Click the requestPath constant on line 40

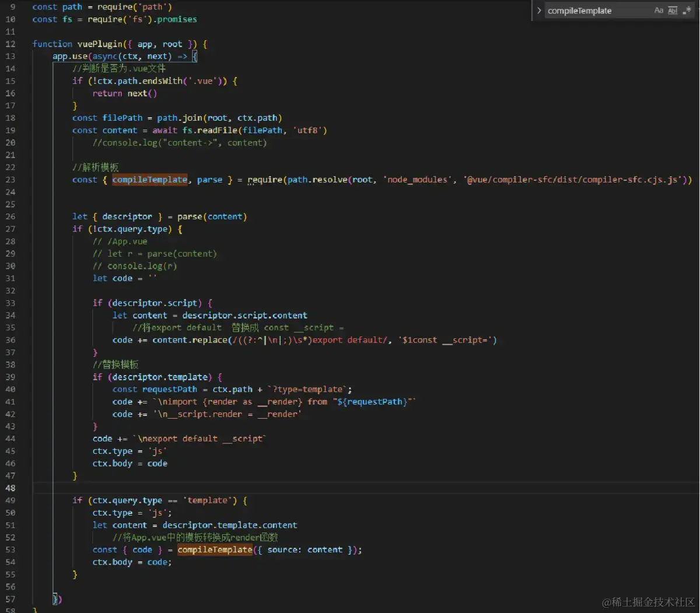(x=170, y=389)
